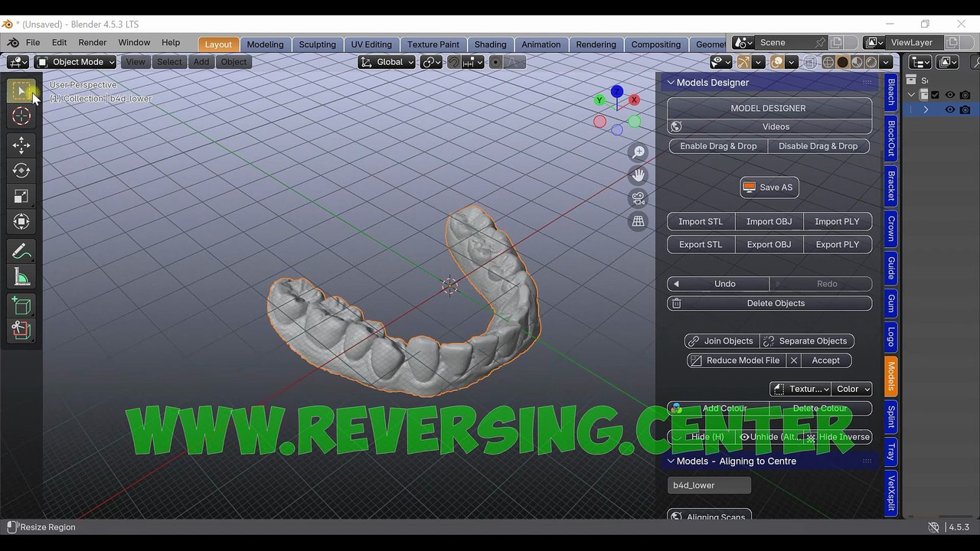Open the shading options dropdown arrow
The height and width of the screenshot is (551, 980).
886,63
